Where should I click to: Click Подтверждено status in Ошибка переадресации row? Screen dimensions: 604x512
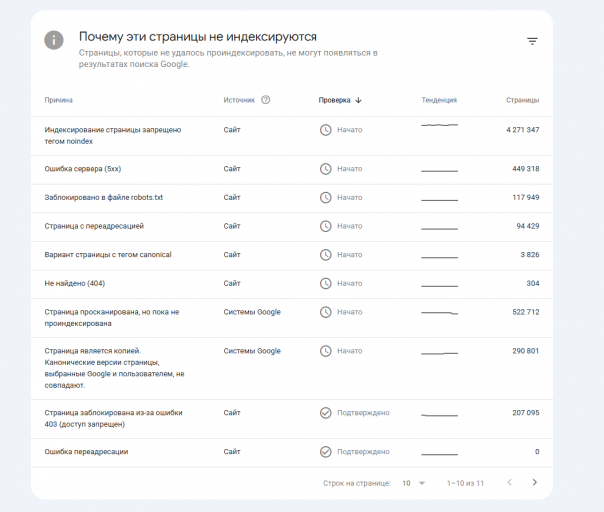[x=363, y=452]
